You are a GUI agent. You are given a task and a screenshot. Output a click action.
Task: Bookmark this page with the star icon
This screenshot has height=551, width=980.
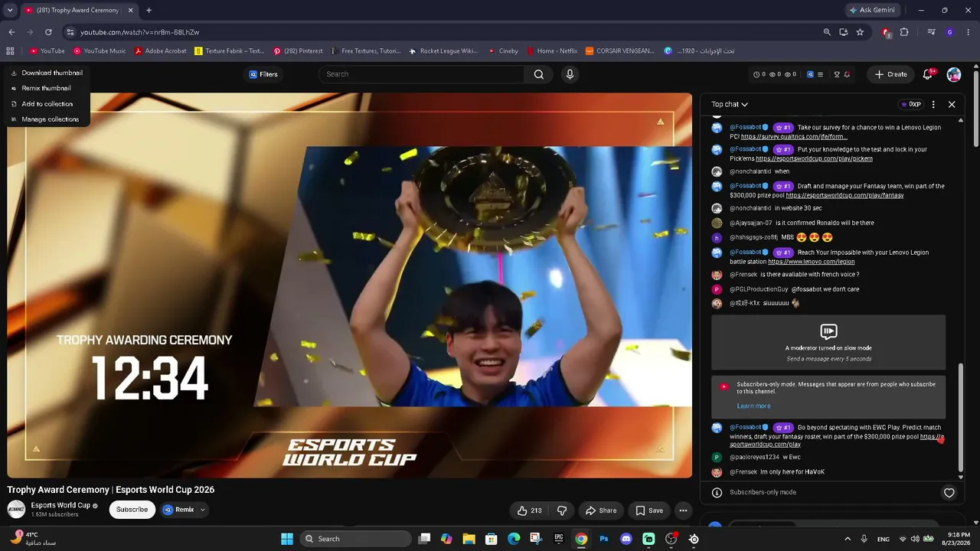860,32
